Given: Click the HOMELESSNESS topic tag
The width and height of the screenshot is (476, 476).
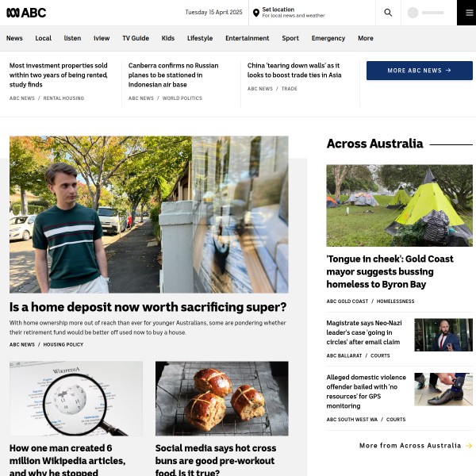Looking at the screenshot, I should coord(395,301).
